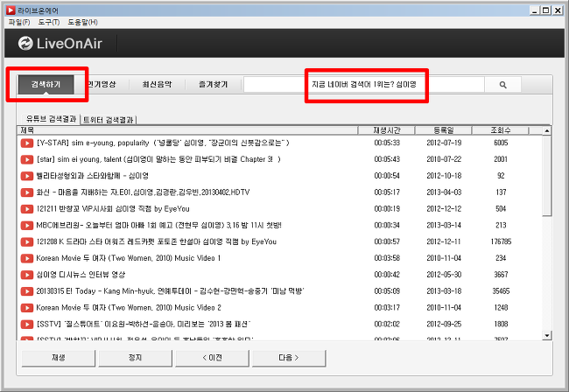Click play icon beside Two Women Music Video 1
The width and height of the screenshot is (569, 392).
pos(27,258)
